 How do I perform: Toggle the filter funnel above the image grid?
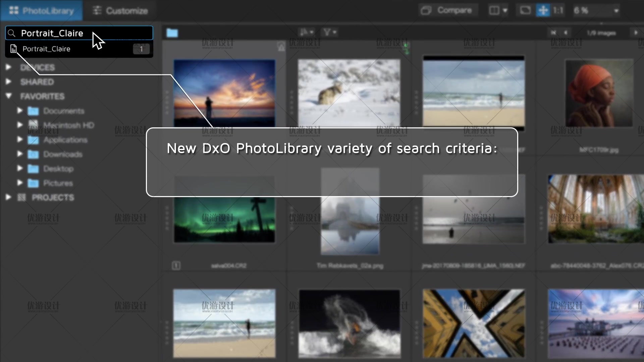pos(329,32)
